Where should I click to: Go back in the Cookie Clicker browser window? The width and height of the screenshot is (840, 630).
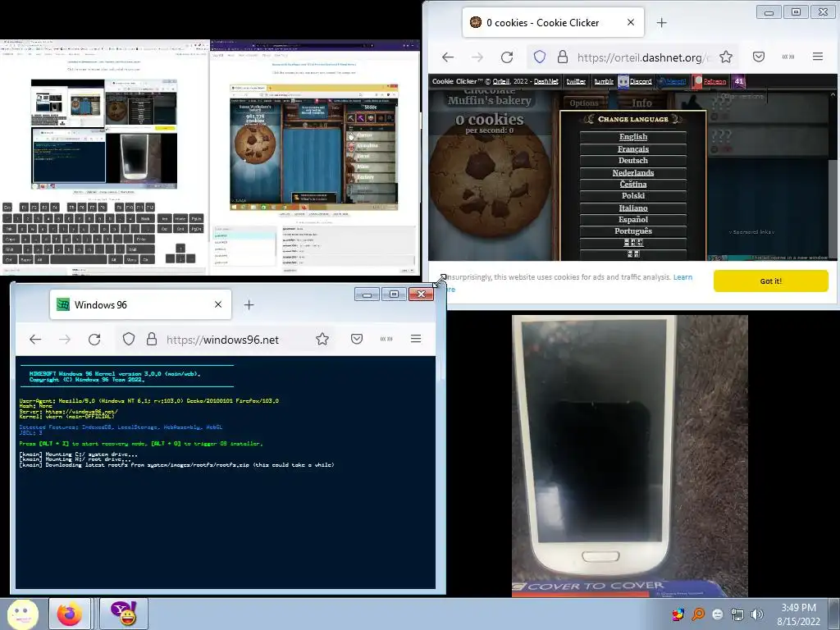pyautogui.click(x=448, y=57)
